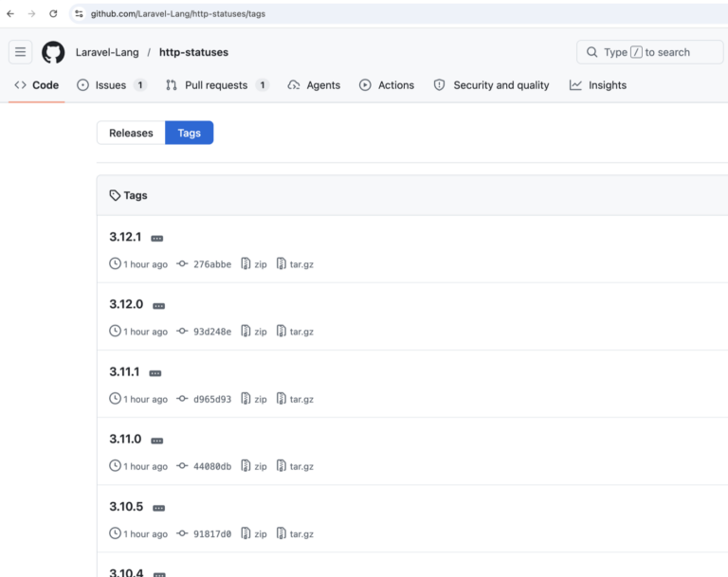The height and width of the screenshot is (577, 728).
Task: Click the commit icon beside d965d93
Action: click(182, 399)
